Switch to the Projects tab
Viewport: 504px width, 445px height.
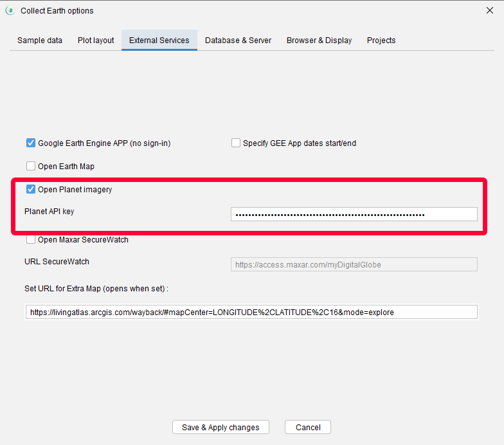point(381,41)
